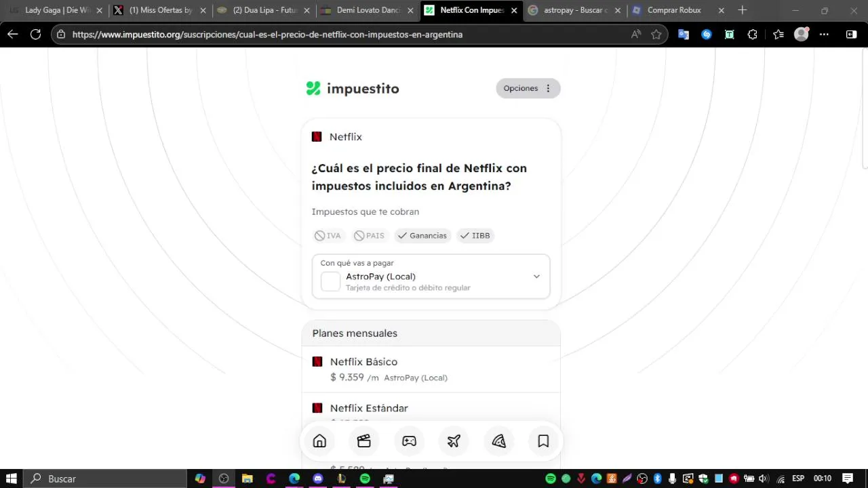Open Discord from the taskbar
This screenshot has width=868, height=488.
[x=318, y=479]
